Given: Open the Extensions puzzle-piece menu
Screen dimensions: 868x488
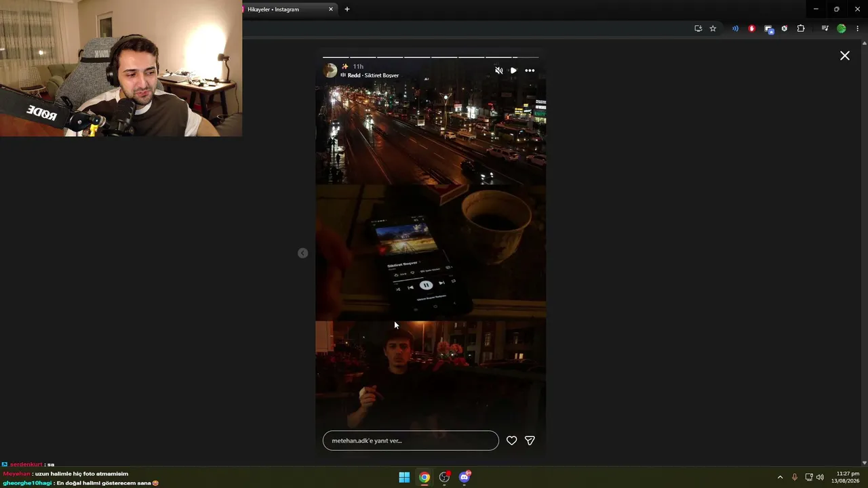Looking at the screenshot, I should point(801,28).
